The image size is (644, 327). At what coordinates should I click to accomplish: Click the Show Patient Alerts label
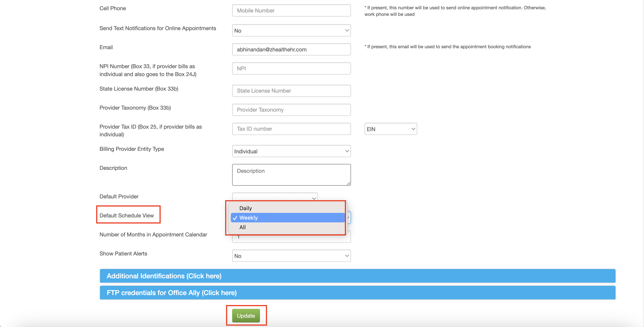(123, 253)
